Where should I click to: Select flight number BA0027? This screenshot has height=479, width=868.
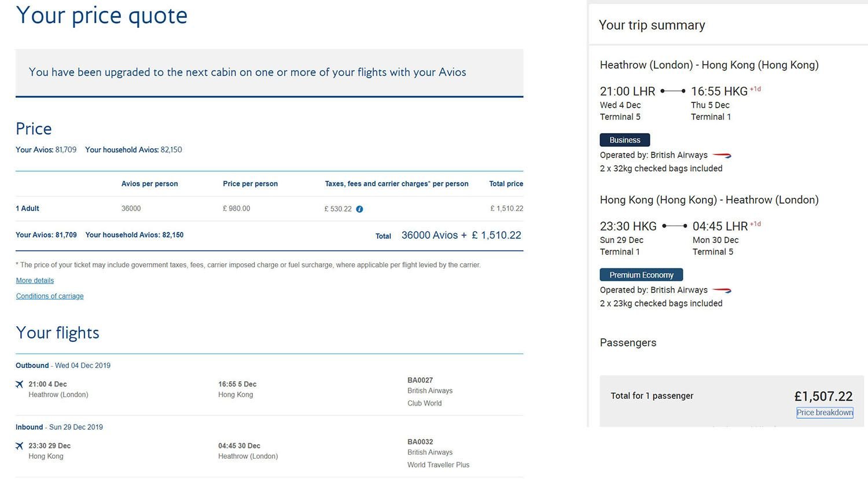coord(420,380)
